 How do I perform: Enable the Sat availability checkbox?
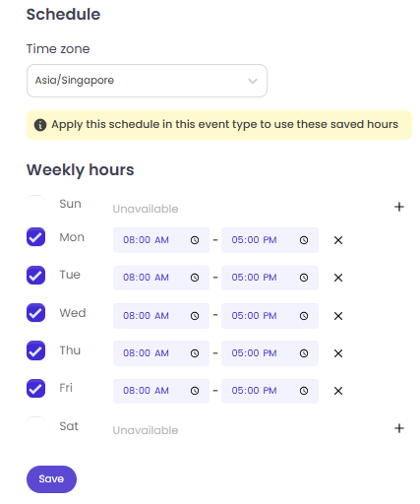click(x=35, y=425)
